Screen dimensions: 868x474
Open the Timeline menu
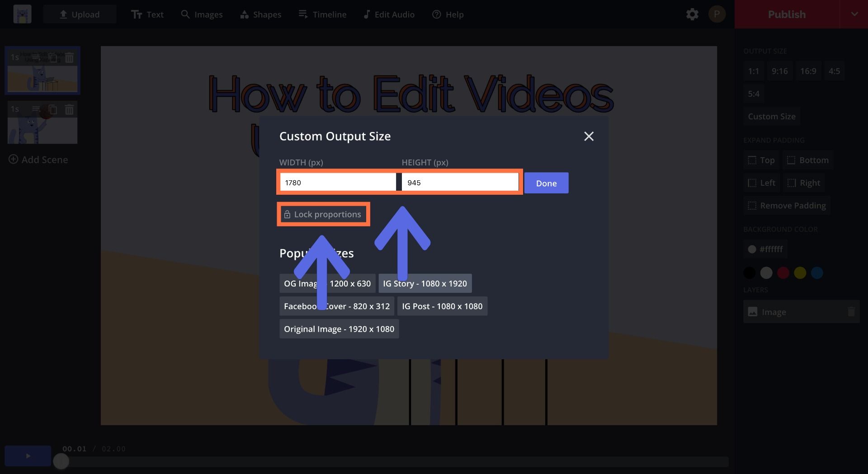pos(322,14)
